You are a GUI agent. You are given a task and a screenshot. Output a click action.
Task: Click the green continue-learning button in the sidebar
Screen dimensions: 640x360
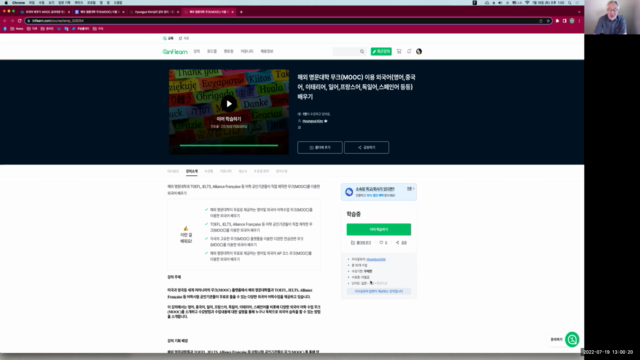click(379, 229)
